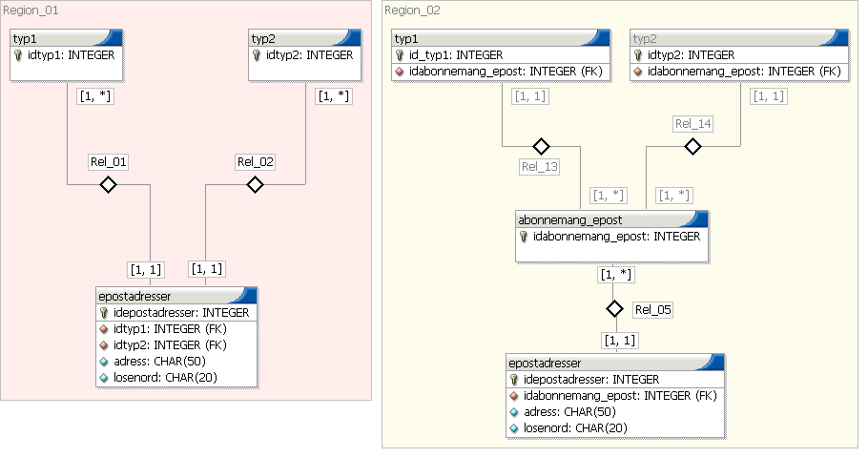Select the Rel_05 relationship diamond
The width and height of the screenshot is (868, 458).
tap(614, 308)
